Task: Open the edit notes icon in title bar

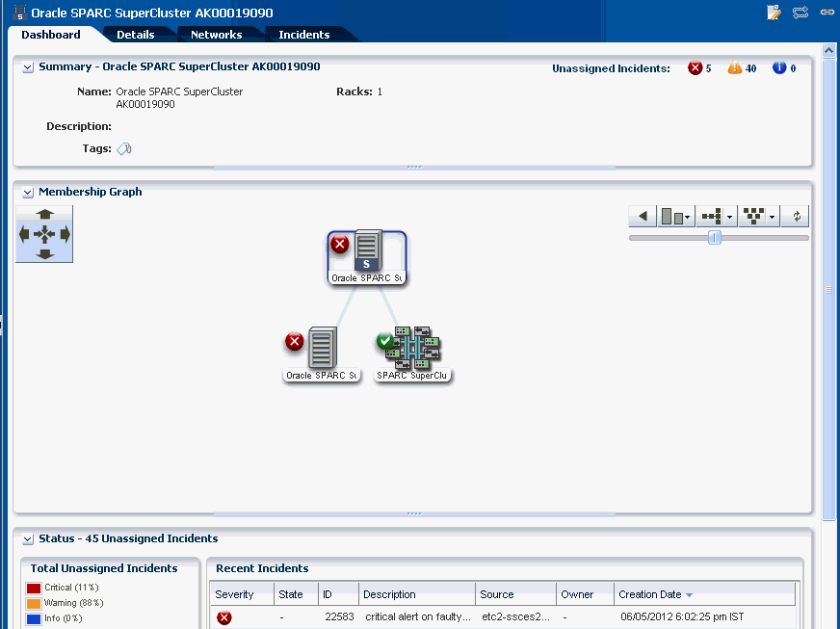Action: (774, 13)
